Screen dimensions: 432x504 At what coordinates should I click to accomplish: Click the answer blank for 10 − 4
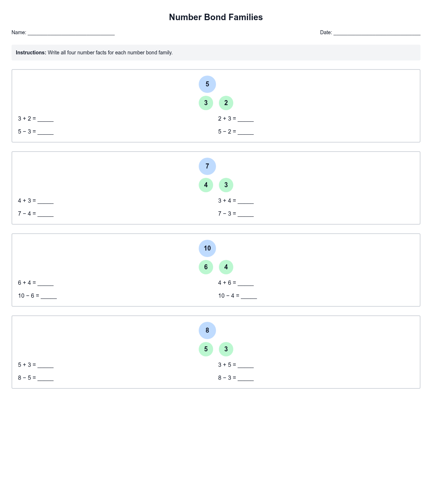pyautogui.click(x=249, y=296)
